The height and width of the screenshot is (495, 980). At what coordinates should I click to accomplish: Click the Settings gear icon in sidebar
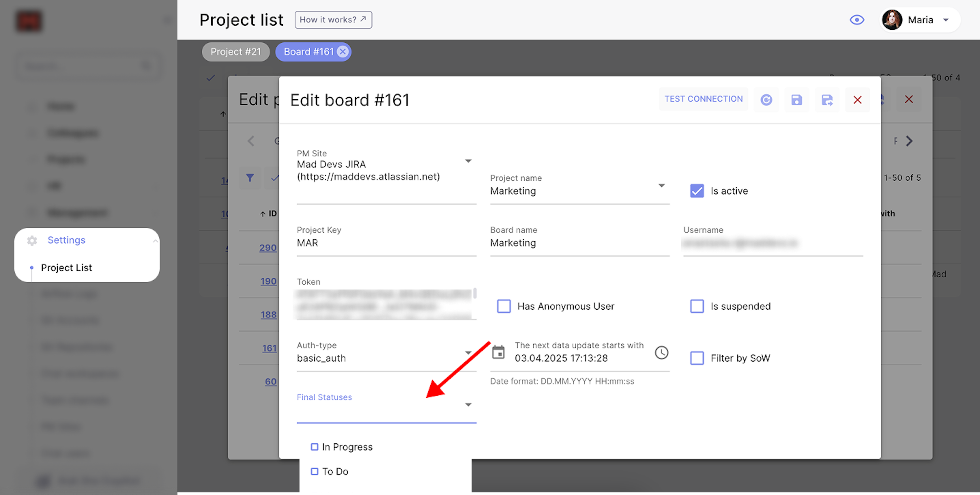point(32,240)
